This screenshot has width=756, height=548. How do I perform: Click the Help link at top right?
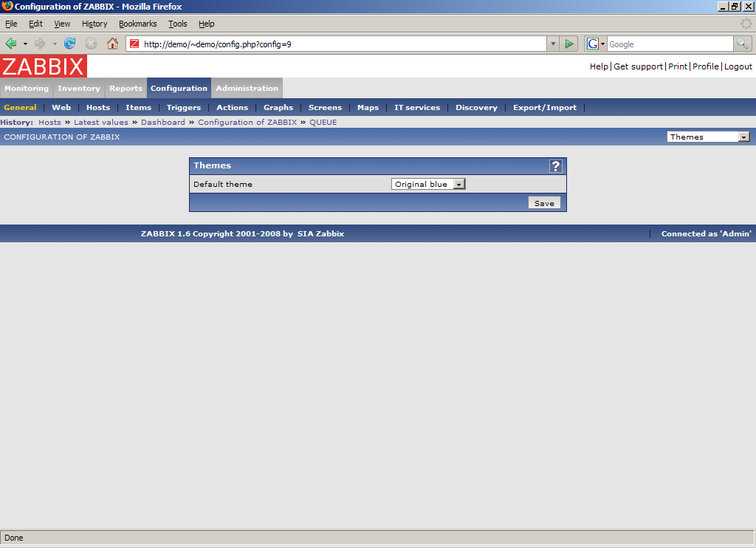click(x=599, y=66)
